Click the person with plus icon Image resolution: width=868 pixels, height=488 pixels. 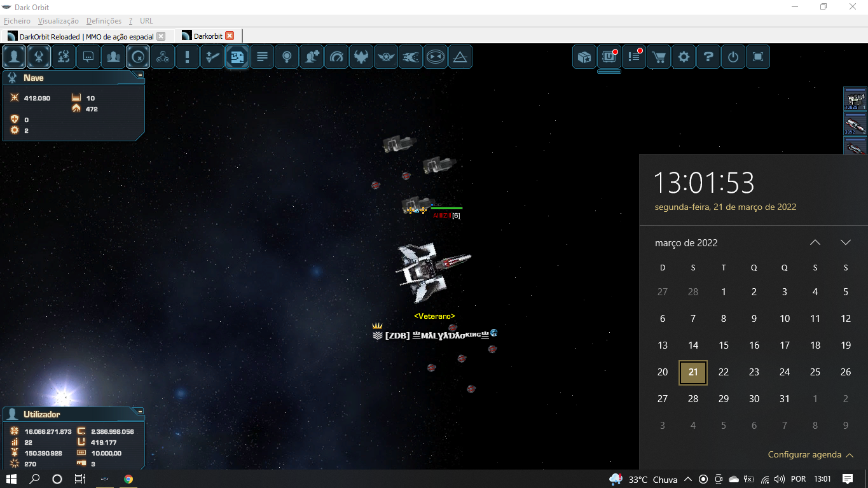312,57
